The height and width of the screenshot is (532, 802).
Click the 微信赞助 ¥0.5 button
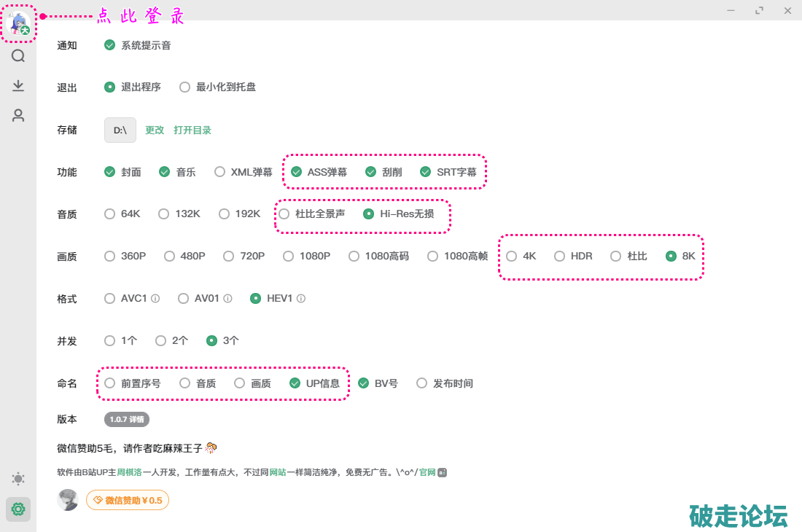pos(128,500)
